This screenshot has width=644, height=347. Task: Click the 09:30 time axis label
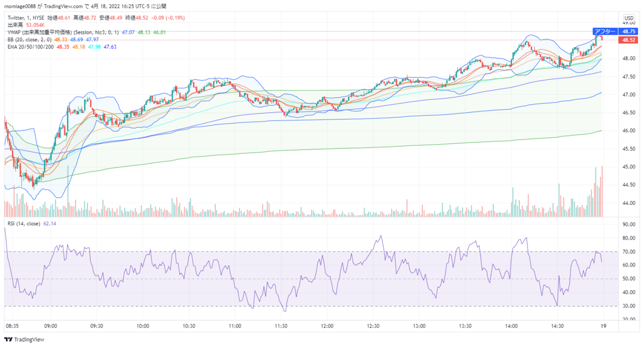point(97,326)
